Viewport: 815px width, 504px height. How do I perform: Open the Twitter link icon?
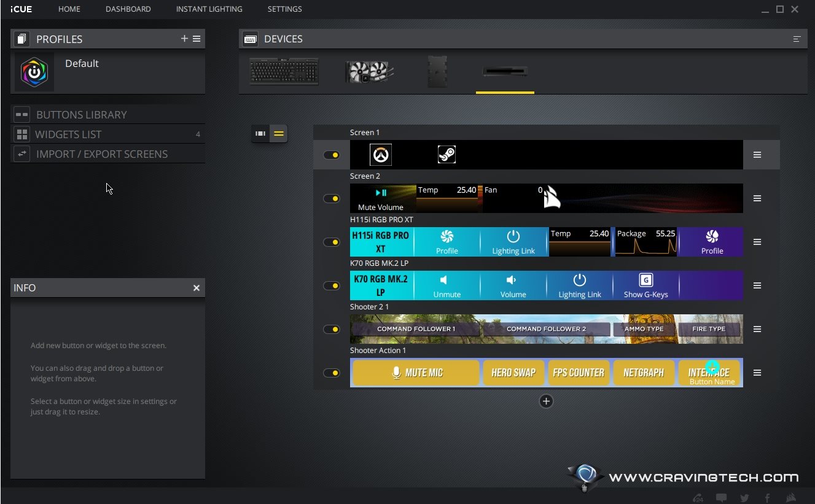(744, 498)
